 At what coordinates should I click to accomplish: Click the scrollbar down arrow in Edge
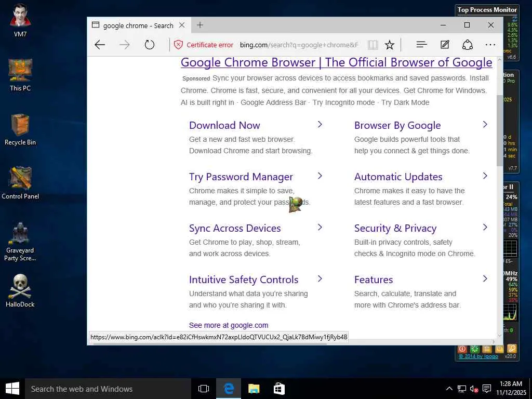pyautogui.click(x=499, y=335)
